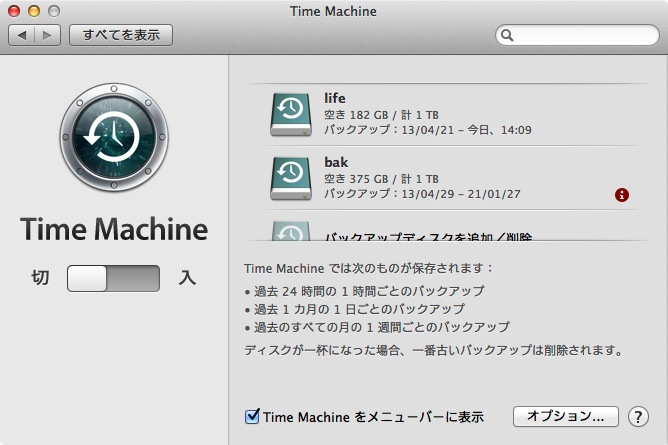Image resolution: width=668 pixels, height=445 pixels.
Task: Click the すべてを表示 button
Action: (121, 35)
